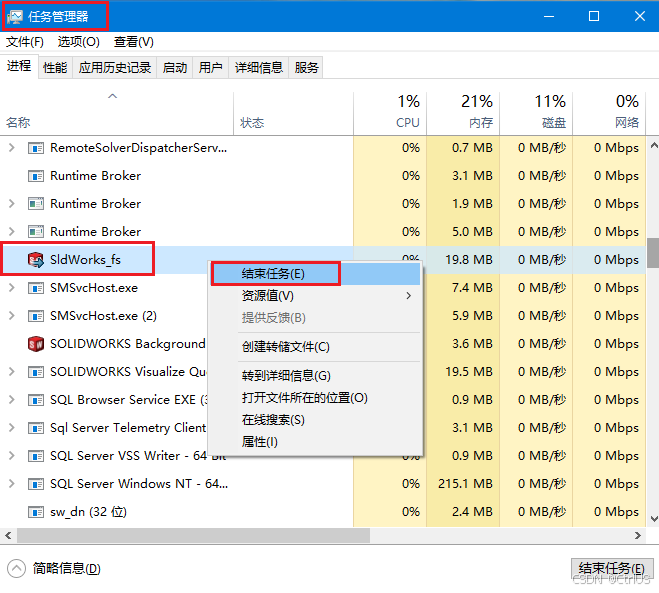
Task: Open the 文件(F) menu
Action: [x=25, y=42]
